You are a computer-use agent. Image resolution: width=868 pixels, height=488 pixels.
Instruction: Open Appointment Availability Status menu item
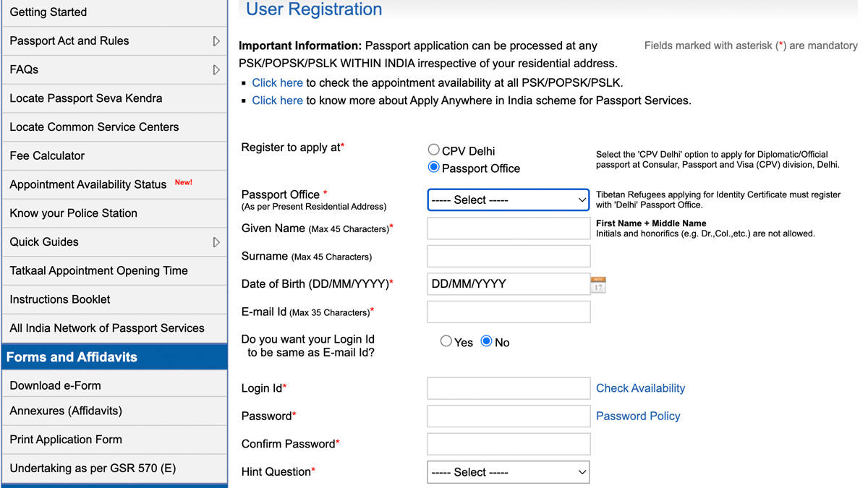(x=114, y=184)
